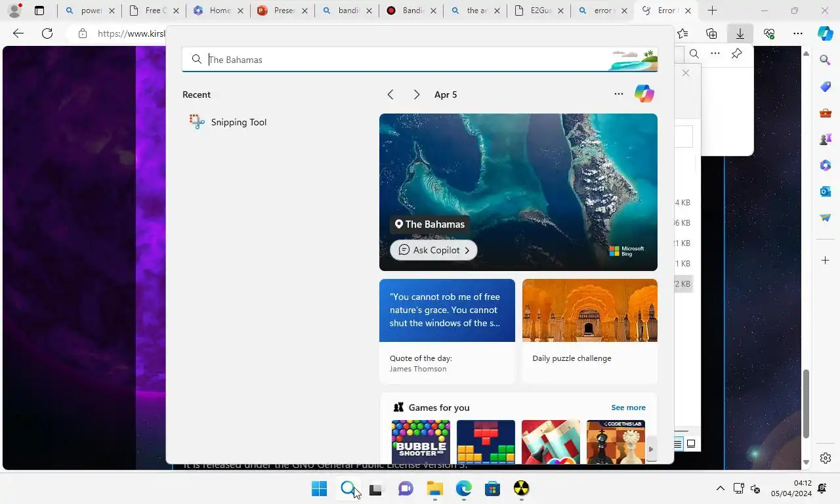840x504 pixels.
Task: Open the Windows Start menu
Action: (x=319, y=488)
